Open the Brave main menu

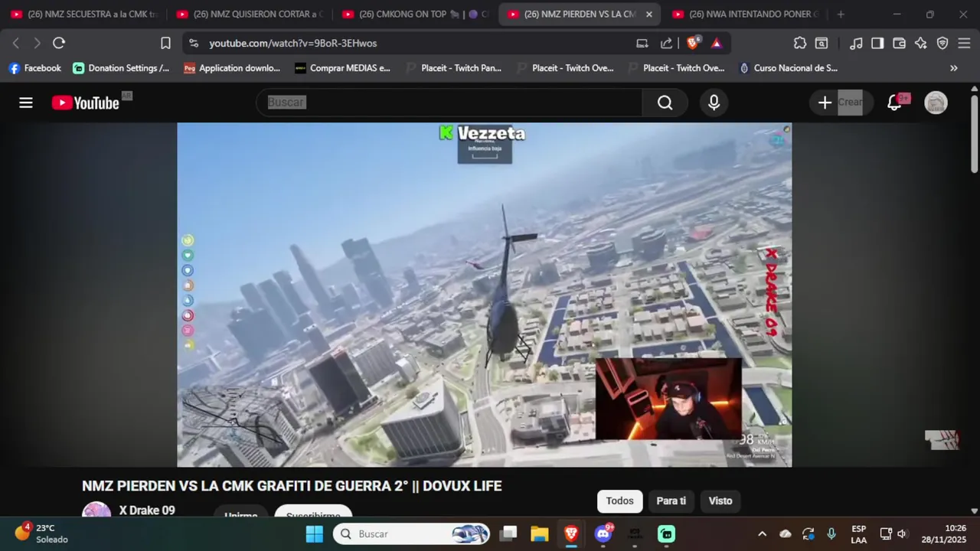point(964,44)
